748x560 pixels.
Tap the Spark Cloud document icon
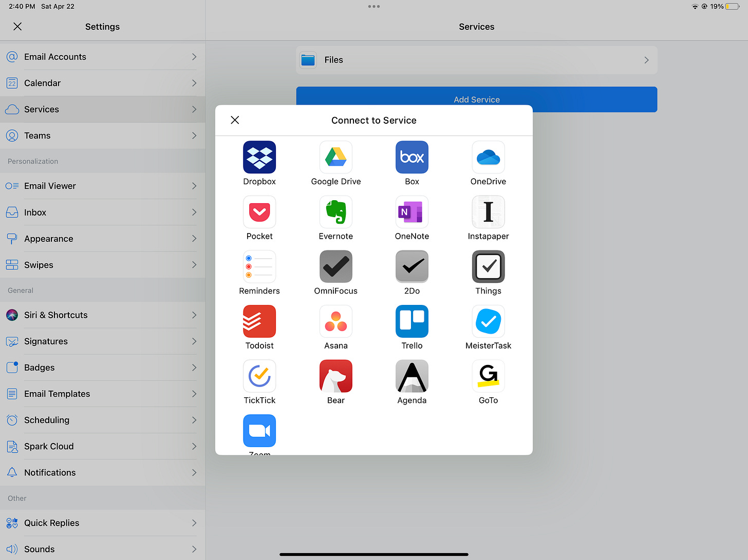pyautogui.click(x=12, y=446)
